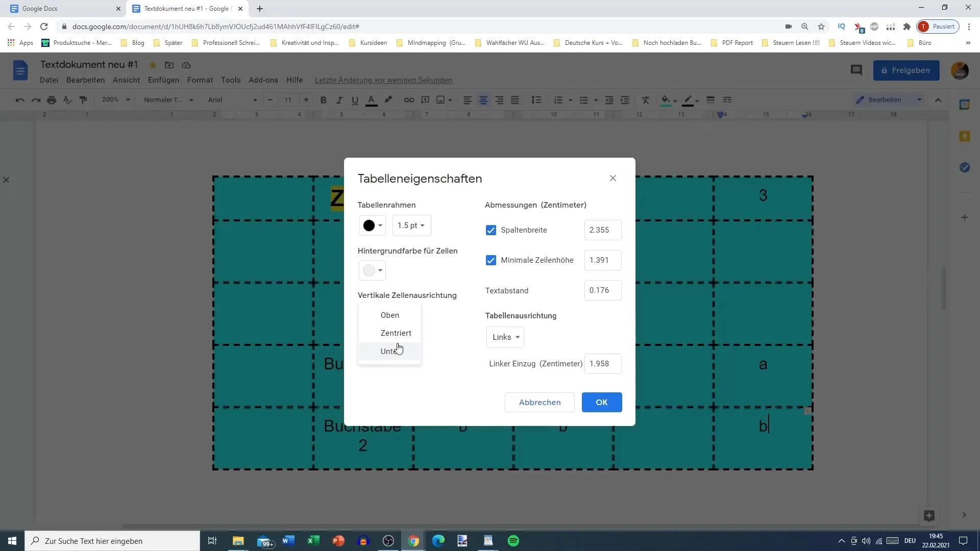The height and width of the screenshot is (551, 980).
Task: Click the Einfügen menu item
Action: pyautogui.click(x=163, y=80)
